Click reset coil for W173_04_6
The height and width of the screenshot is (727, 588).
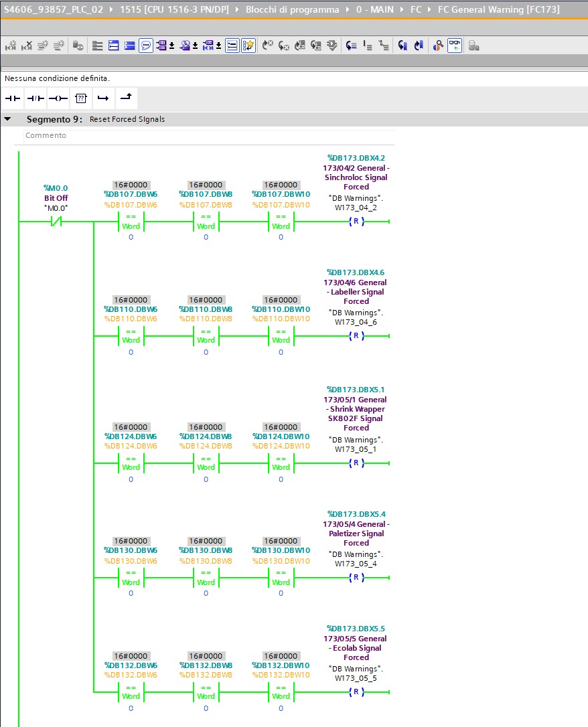(x=356, y=335)
